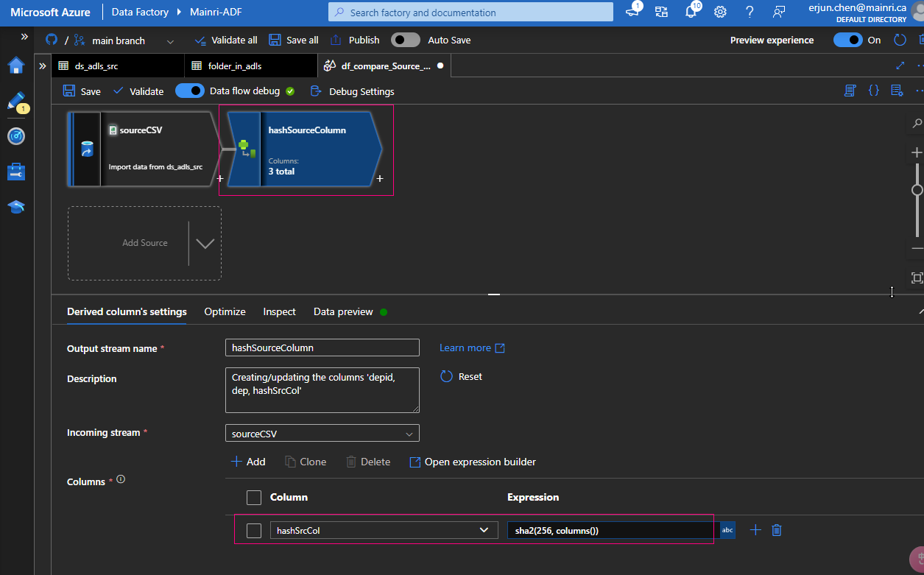924x575 pixels.
Task: View code with the curly braces icon
Action: tap(873, 91)
